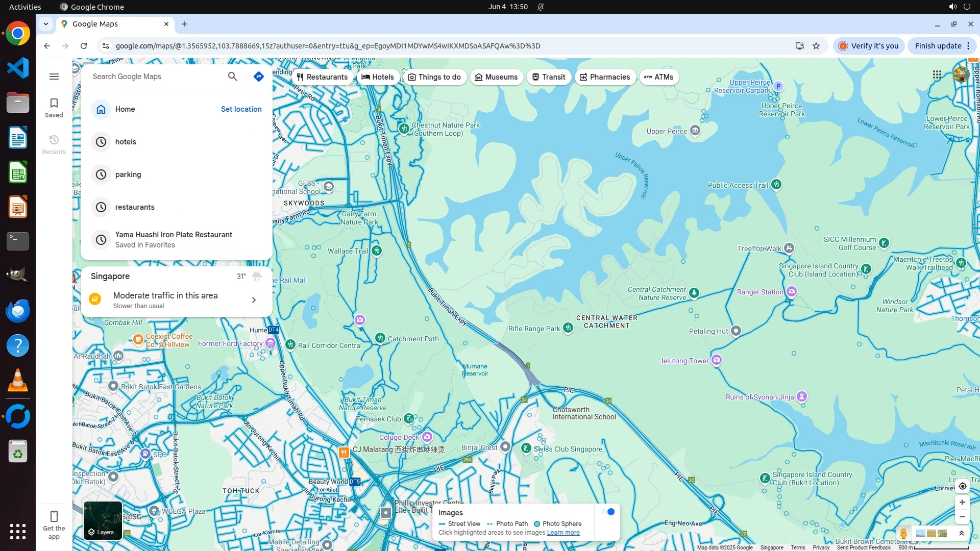This screenshot has height=551, width=980.
Task: Open the Google apps grid
Action: coord(937,75)
